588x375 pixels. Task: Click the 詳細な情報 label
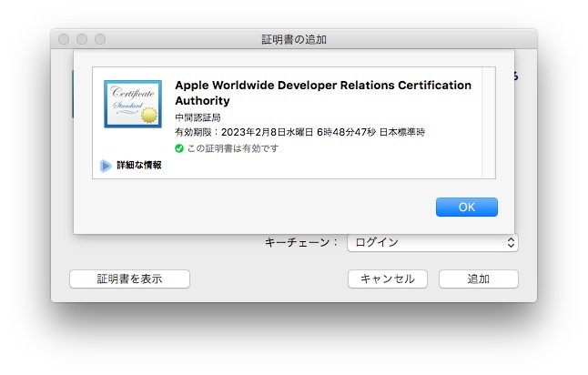(138, 165)
